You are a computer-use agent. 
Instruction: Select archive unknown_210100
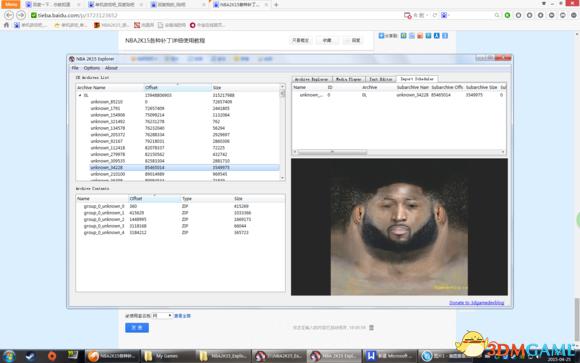[x=108, y=174]
